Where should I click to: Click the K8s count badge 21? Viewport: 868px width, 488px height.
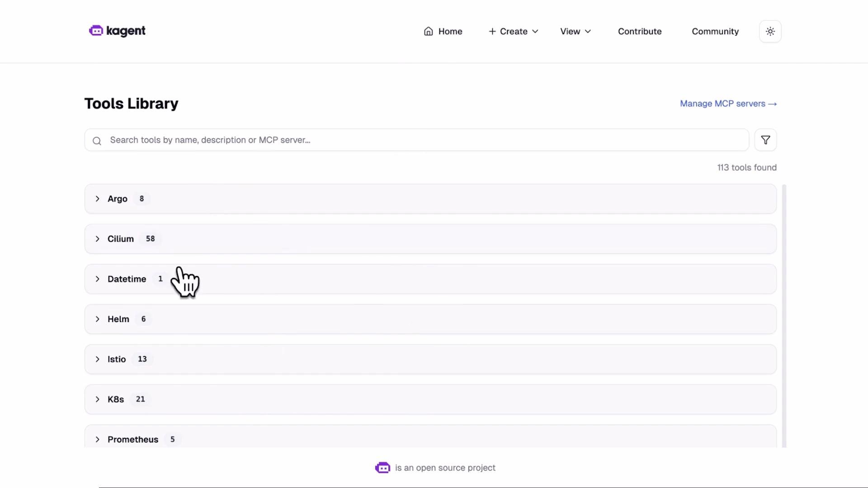(141, 399)
